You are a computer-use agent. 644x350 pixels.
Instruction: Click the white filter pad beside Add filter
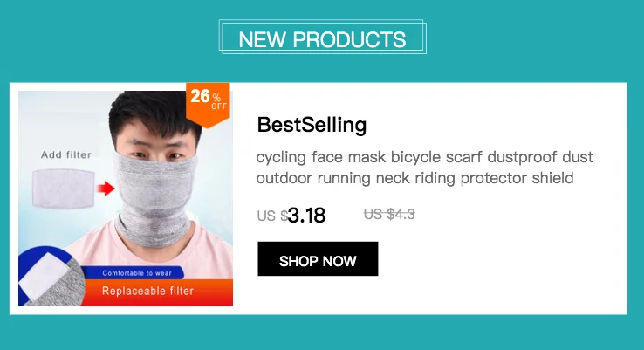pyautogui.click(x=63, y=189)
